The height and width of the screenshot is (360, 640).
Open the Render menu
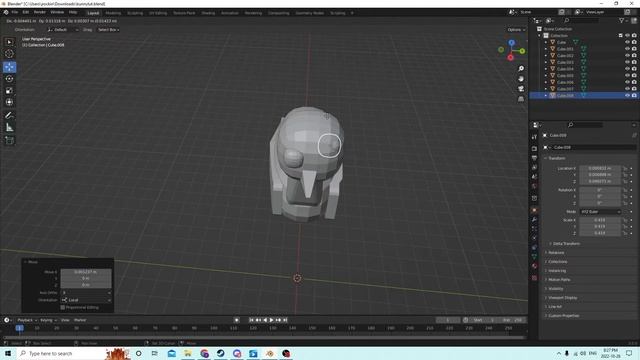point(40,13)
